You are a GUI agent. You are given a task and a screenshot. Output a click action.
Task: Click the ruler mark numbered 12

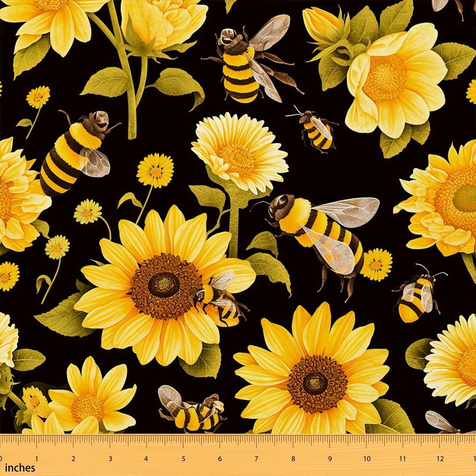(440, 459)
